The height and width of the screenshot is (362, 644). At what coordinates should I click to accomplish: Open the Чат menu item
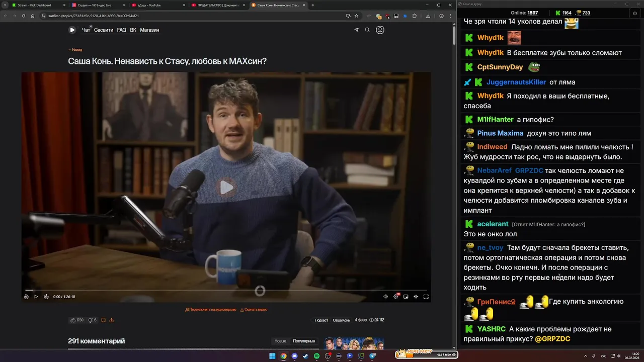point(86,30)
